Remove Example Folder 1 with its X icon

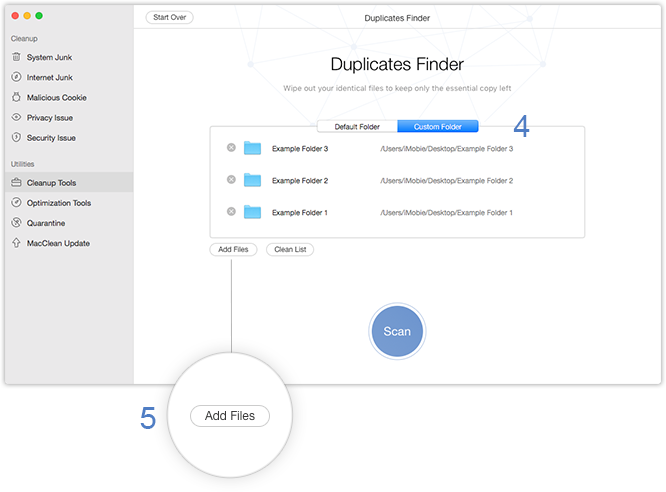pyautogui.click(x=231, y=211)
